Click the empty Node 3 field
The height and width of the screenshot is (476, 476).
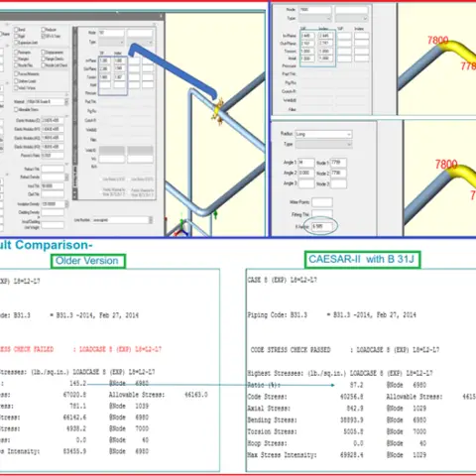(x=338, y=183)
